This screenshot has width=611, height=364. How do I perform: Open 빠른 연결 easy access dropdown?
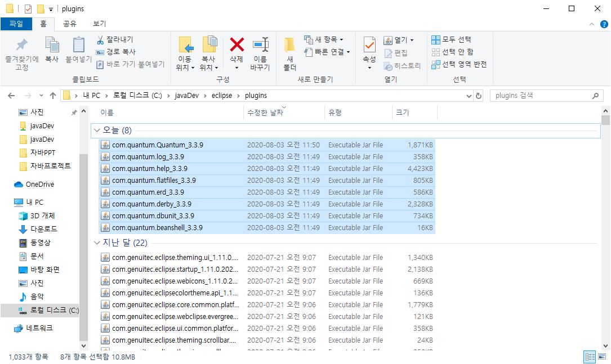click(327, 52)
